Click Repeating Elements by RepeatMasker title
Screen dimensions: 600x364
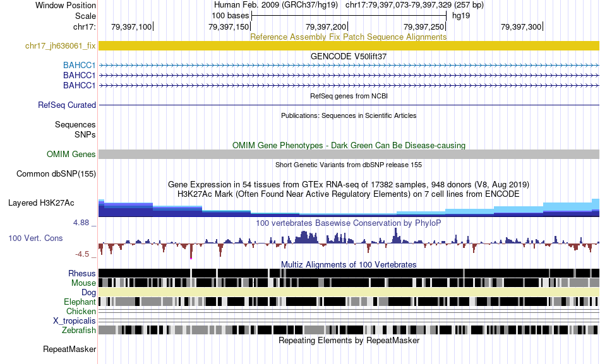349,340
